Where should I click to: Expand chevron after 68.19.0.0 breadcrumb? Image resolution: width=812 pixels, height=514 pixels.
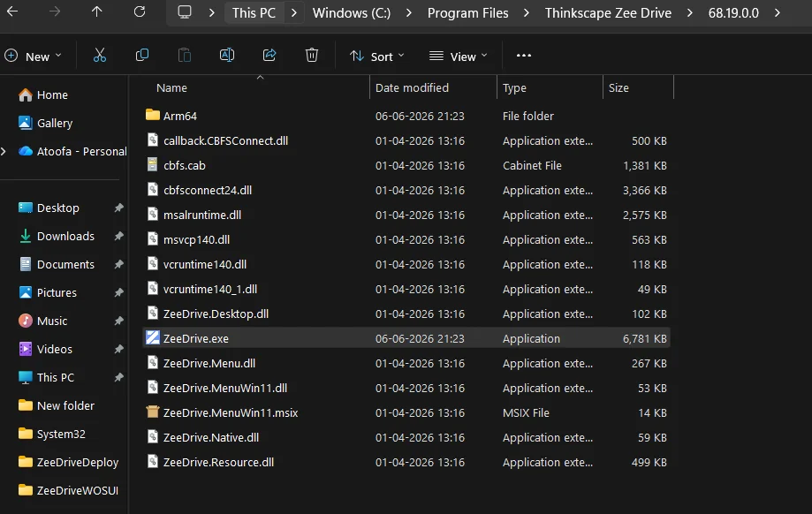[778, 12]
